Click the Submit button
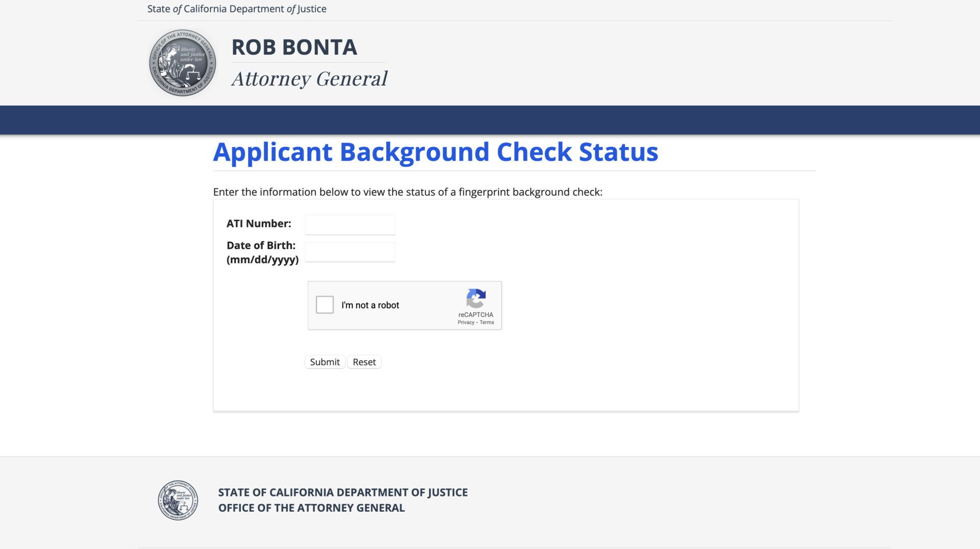The image size is (980, 549). click(325, 361)
